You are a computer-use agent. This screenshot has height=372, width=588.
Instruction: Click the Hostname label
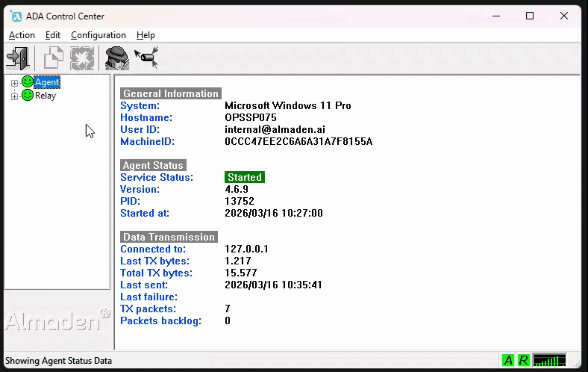click(146, 117)
